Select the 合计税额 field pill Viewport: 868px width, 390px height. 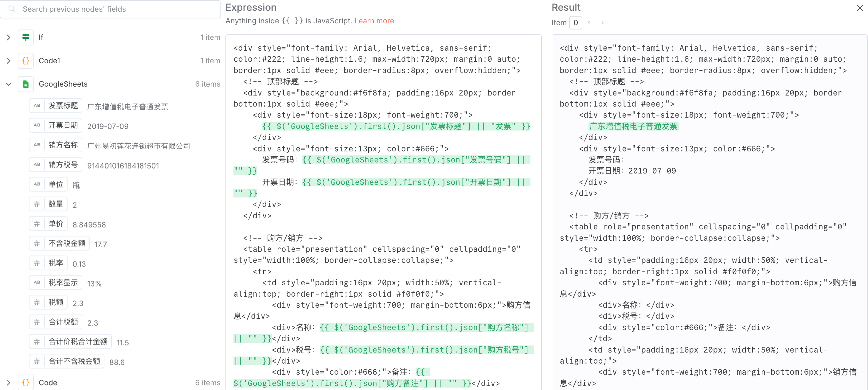[56, 322]
